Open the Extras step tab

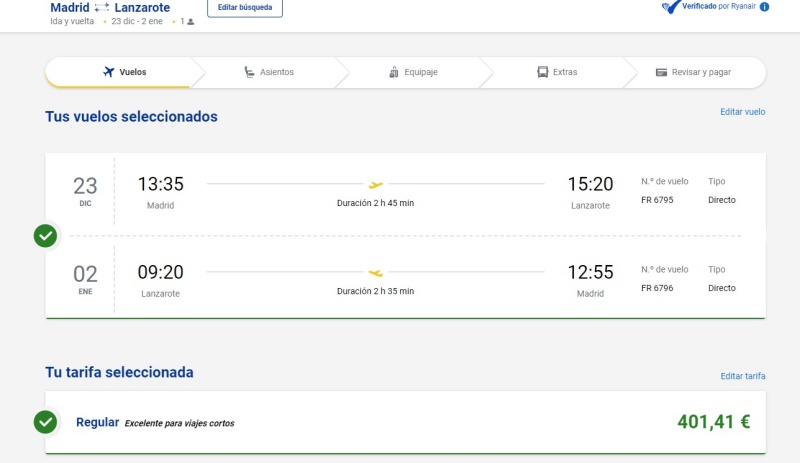[x=557, y=72]
